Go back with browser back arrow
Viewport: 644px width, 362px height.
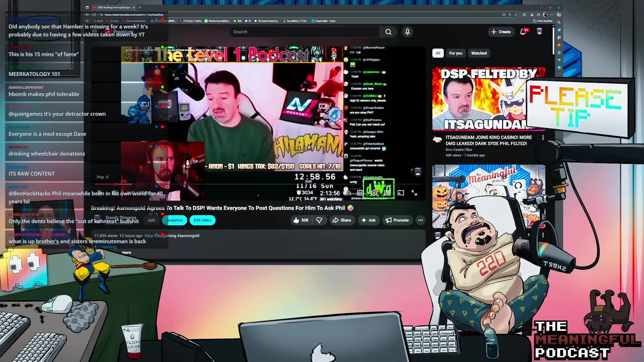[87, 15]
